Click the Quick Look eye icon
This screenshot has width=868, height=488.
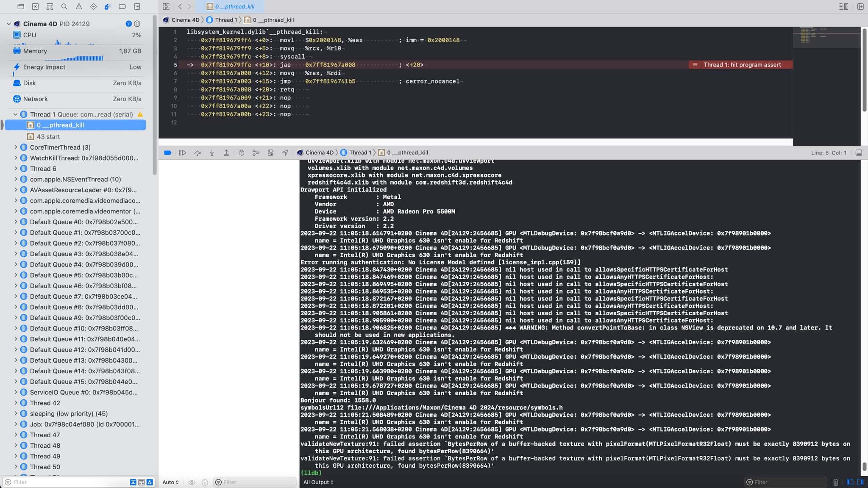pyautogui.click(x=192, y=482)
